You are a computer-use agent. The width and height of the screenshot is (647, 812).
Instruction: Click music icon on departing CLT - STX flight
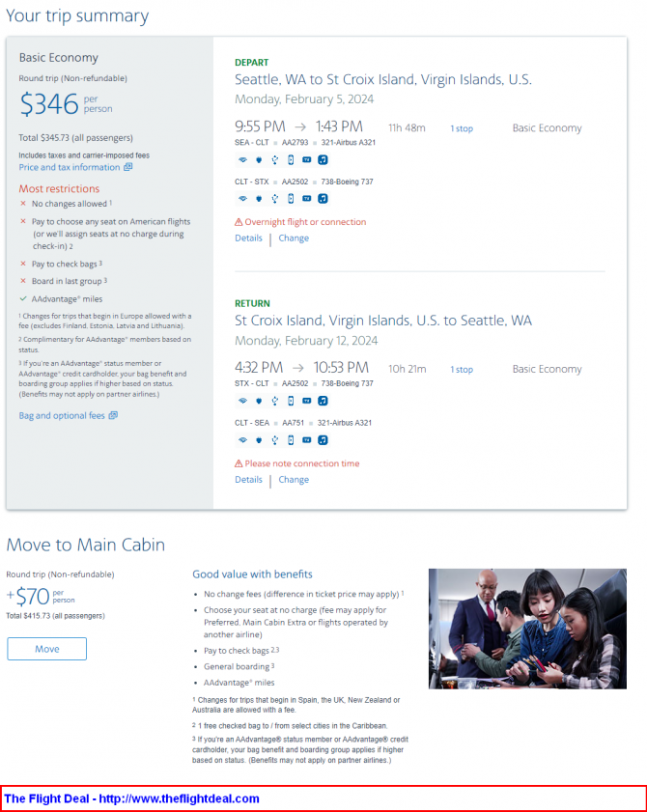pos(323,199)
